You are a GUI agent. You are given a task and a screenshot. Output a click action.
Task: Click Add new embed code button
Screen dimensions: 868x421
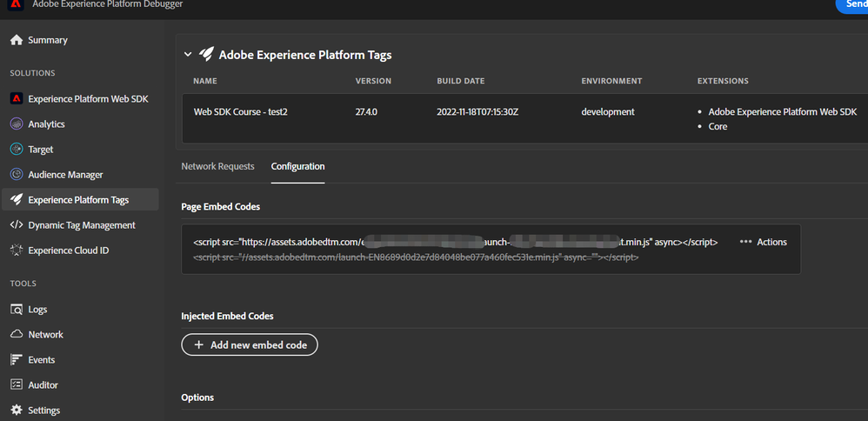tap(250, 345)
